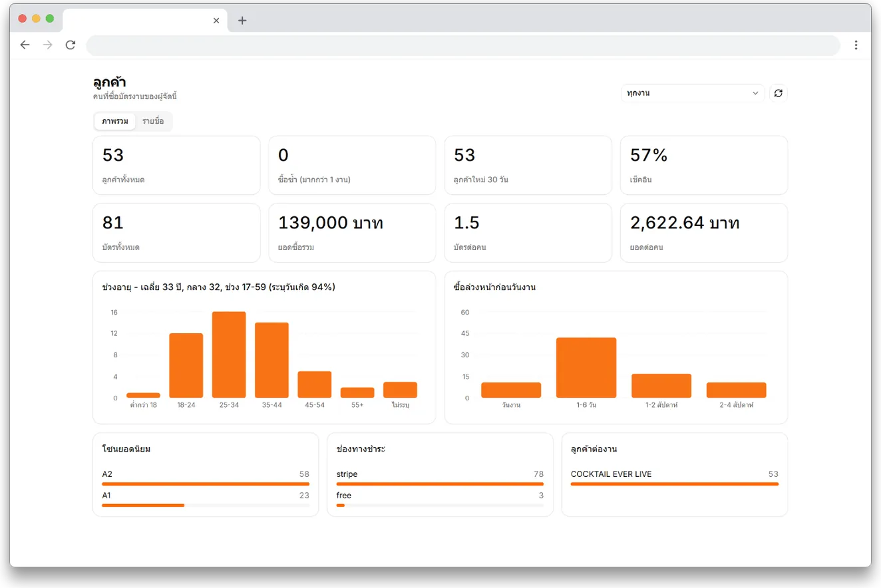
Task: Click the 2,622.64 บาท per-person value
Action: pos(685,223)
